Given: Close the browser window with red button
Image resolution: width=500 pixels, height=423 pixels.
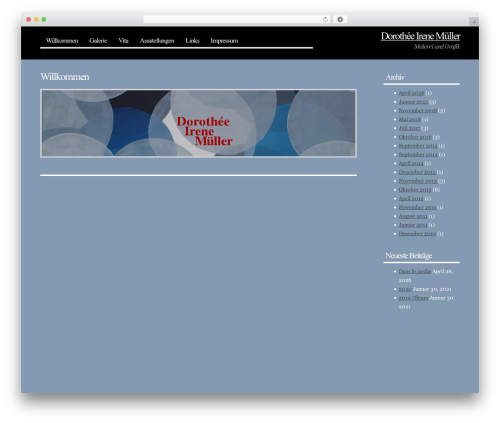Looking at the screenshot, I should [x=29, y=19].
